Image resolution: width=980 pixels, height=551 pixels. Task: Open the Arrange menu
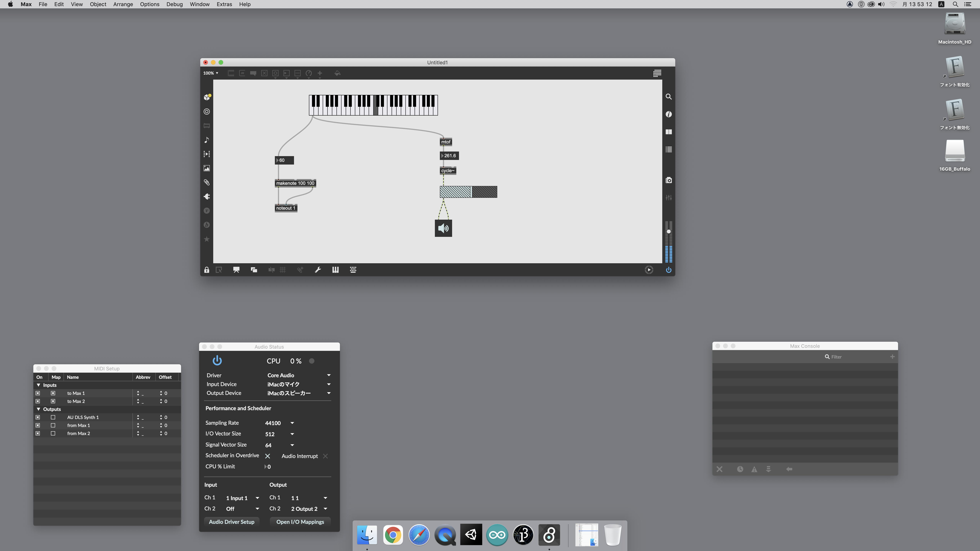123,4
